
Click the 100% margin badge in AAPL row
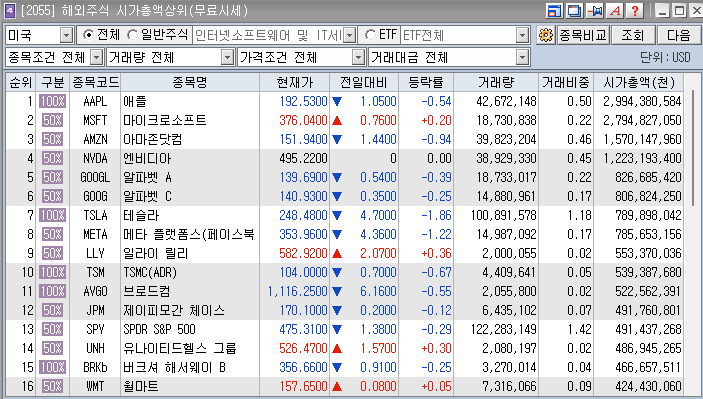(52, 101)
